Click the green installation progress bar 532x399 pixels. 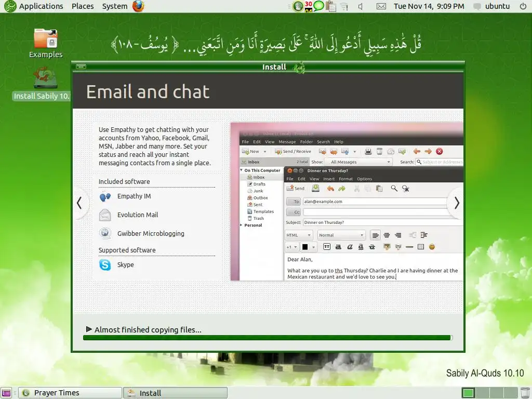268,338
